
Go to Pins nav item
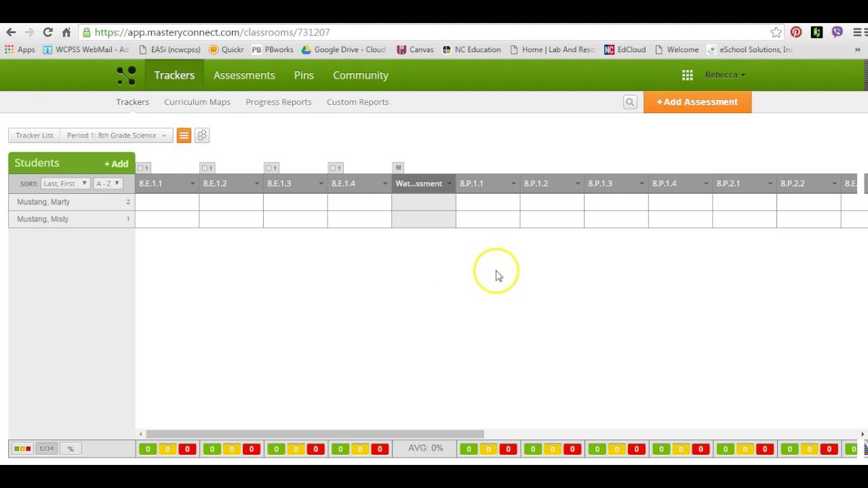tap(304, 75)
